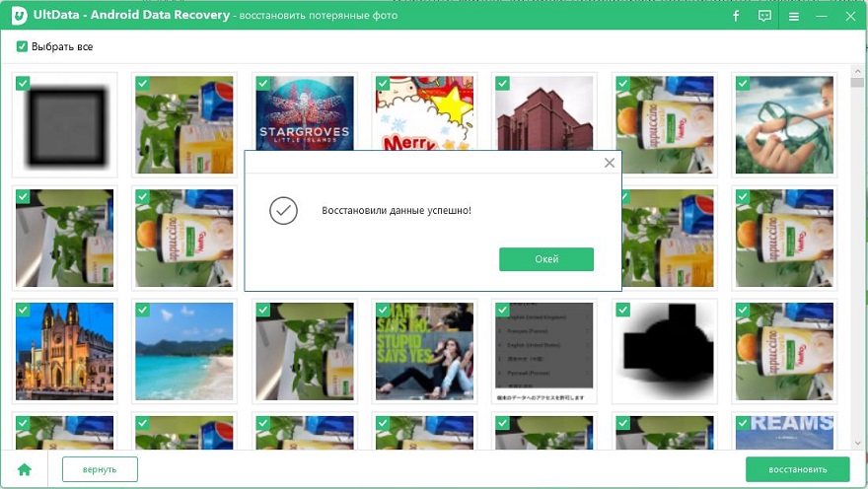Select the hand holding green glasses thumbnail
This screenshot has height=489, width=868.
coord(784,125)
